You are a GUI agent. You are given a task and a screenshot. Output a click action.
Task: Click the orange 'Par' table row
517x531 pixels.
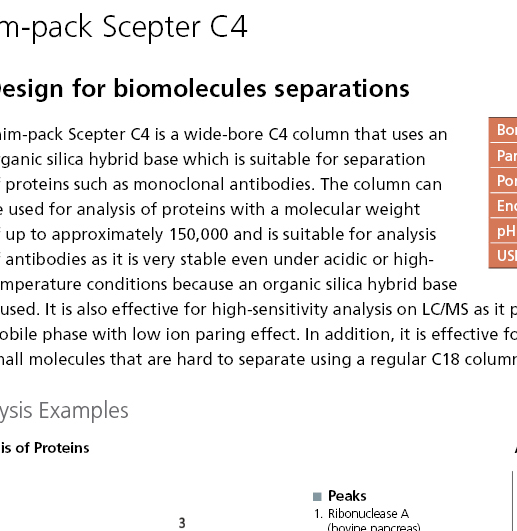[503, 155]
